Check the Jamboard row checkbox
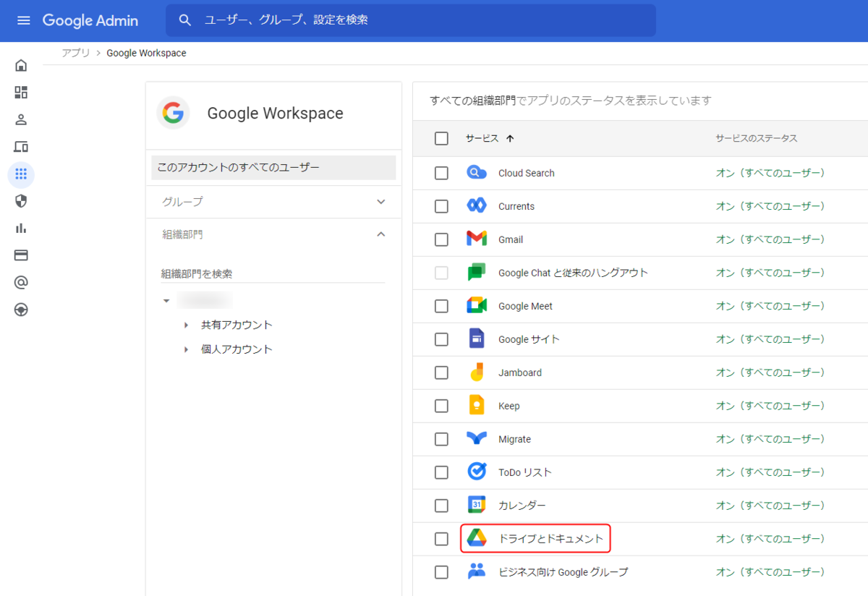Viewport: 868px width, 596px height. click(441, 372)
